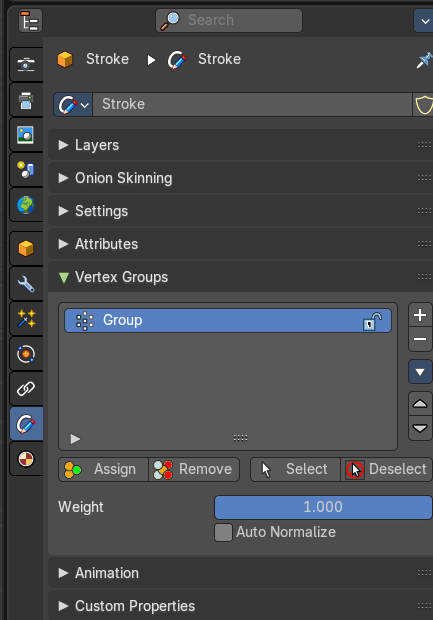Click the Animation panel drag grip dots
The image size is (433, 620).
point(424,573)
